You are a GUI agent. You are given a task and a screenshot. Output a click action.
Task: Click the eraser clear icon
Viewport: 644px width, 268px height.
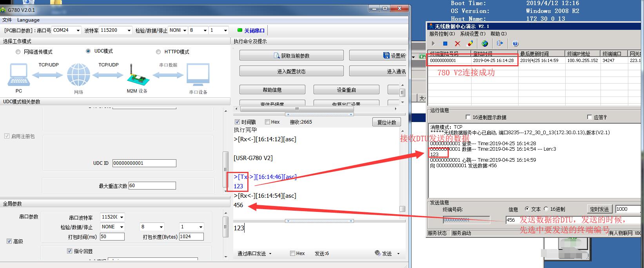click(470, 44)
